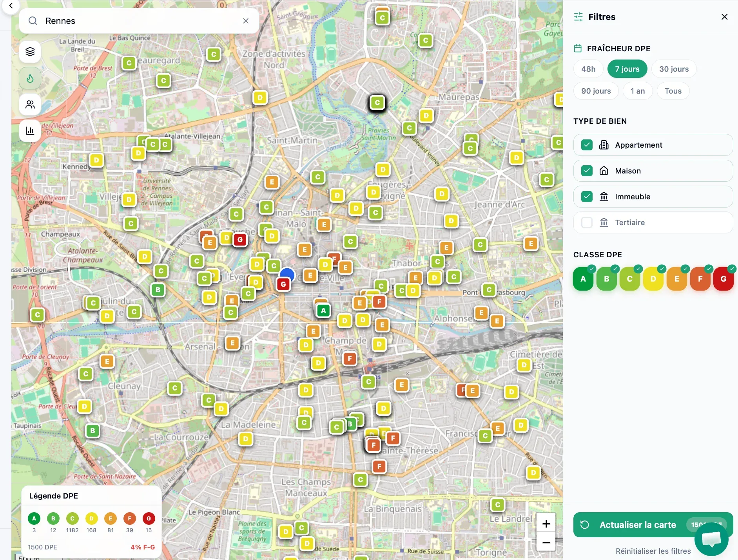Viewport: 738px width, 560px height.
Task: Click the back arrow in top corner
Action: (x=11, y=6)
